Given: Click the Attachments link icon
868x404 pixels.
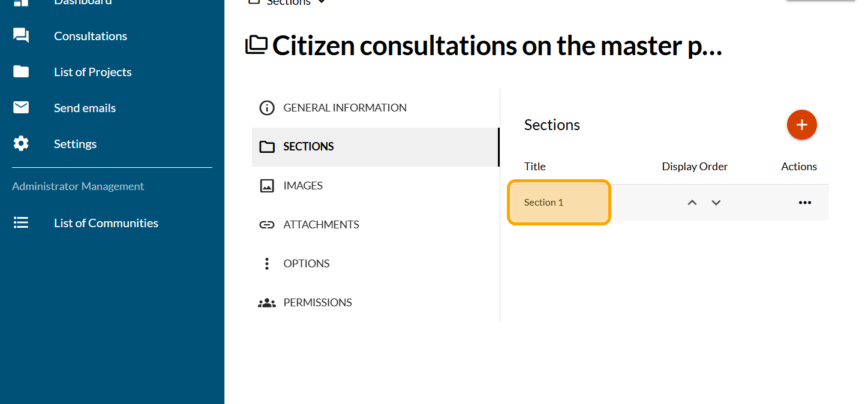Looking at the screenshot, I should click(x=266, y=225).
